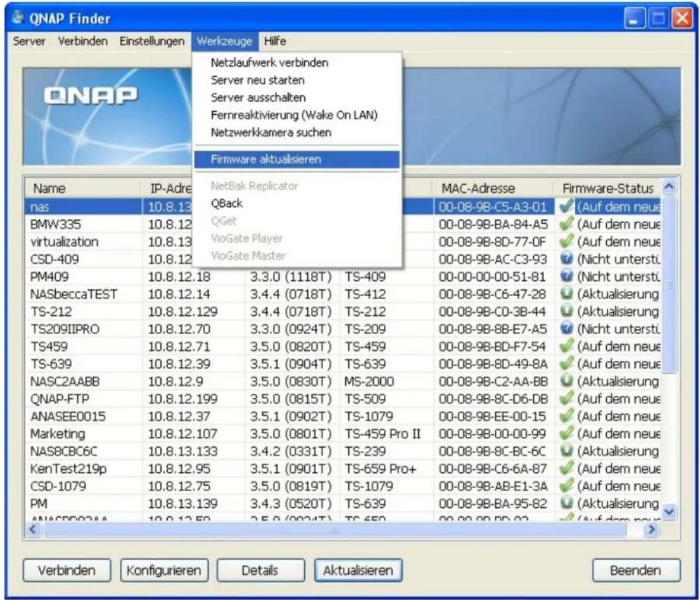
Task: Click green checkmark icon in KenTest219p row
Action: pos(566,468)
